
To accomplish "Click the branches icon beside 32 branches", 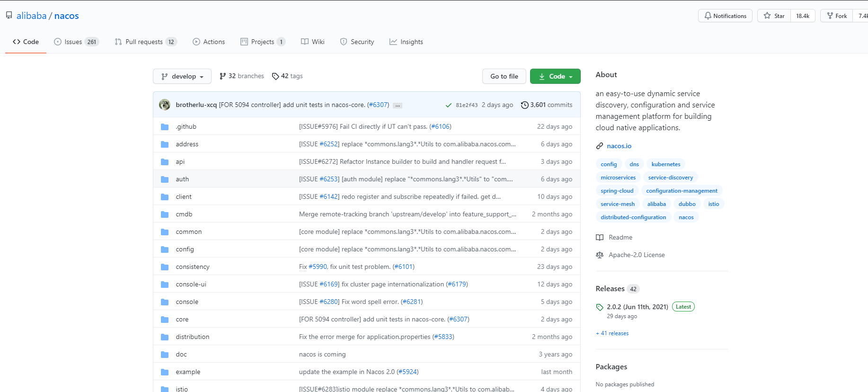I will (x=222, y=76).
